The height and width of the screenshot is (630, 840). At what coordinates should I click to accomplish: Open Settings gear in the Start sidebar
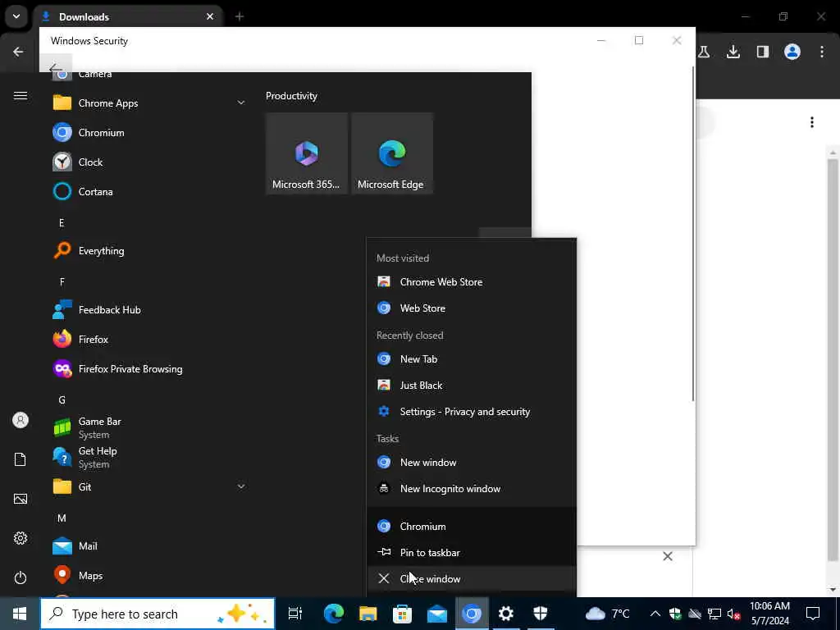click(21, 538)
